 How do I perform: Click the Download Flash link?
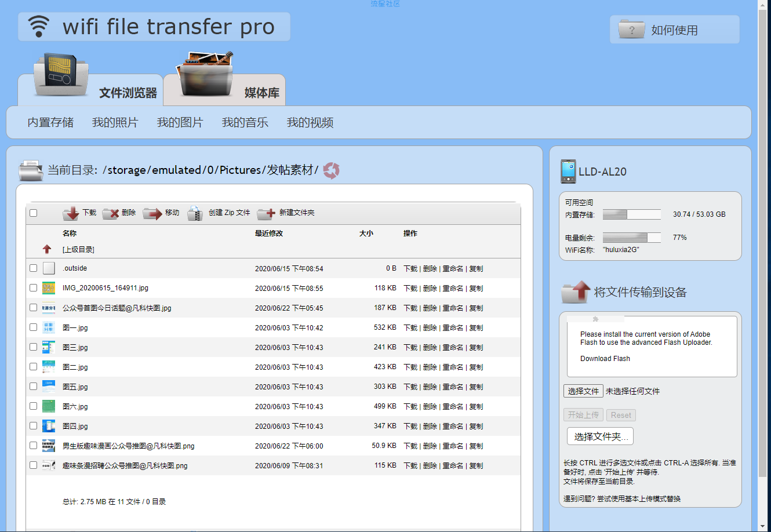coord(605,359)
